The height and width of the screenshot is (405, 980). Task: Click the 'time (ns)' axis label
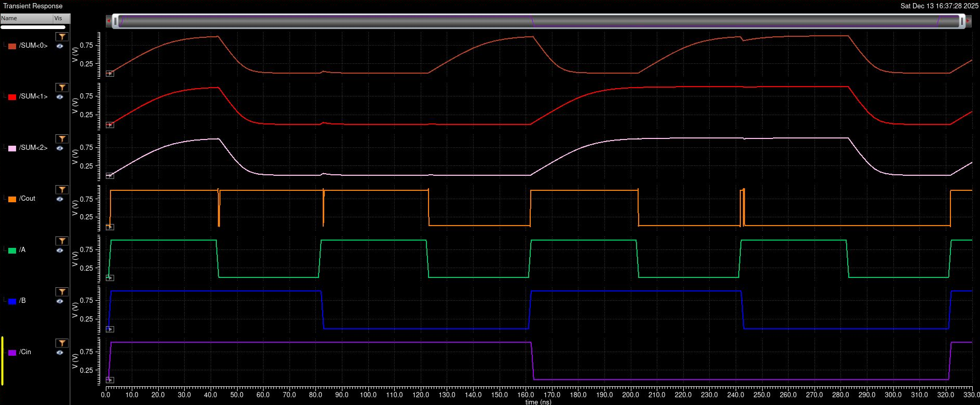539,402
